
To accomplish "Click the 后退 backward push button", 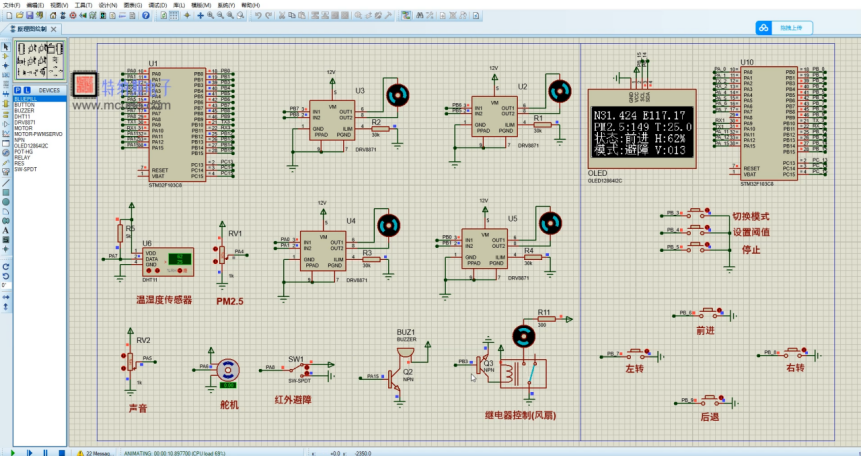I will click(711, 399).
